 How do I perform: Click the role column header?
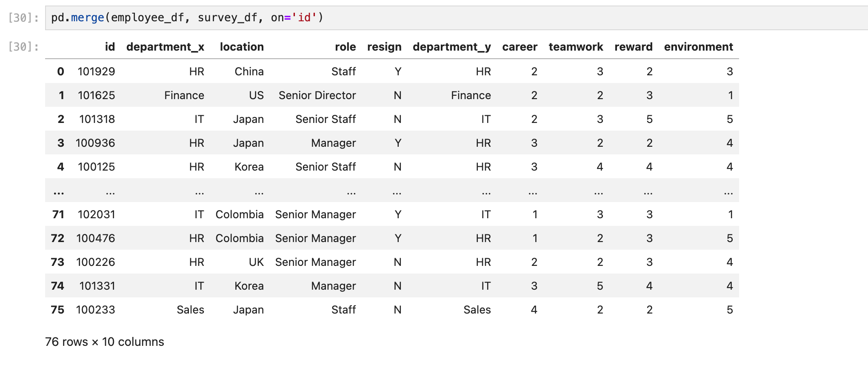coord(345,47)
